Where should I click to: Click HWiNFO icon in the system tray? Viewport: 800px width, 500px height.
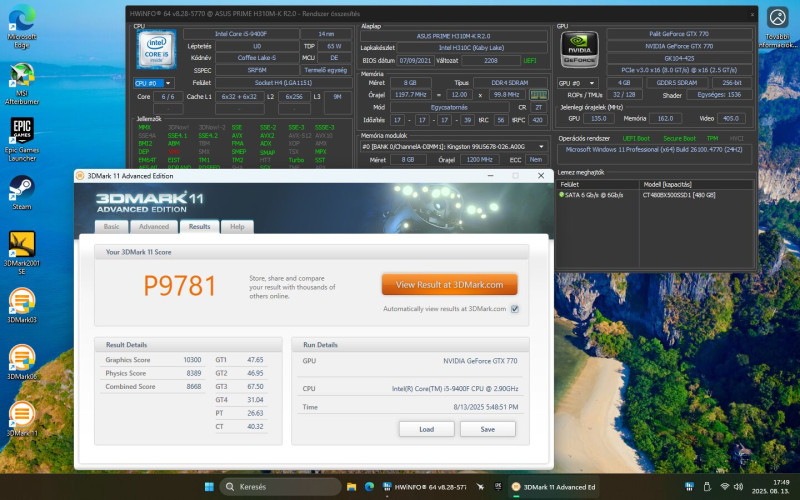pos(689,486)
